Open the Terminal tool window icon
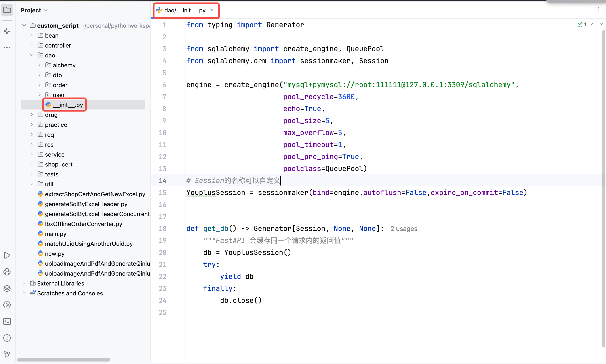The image size is (606, 364). [7, 321]
